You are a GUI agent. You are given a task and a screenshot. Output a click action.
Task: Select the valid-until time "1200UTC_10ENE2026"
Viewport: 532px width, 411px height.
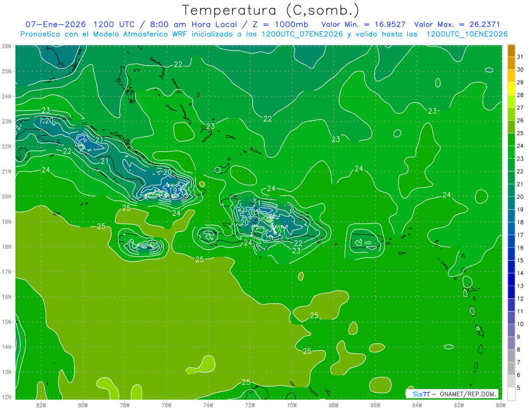(x=467, y=34)
